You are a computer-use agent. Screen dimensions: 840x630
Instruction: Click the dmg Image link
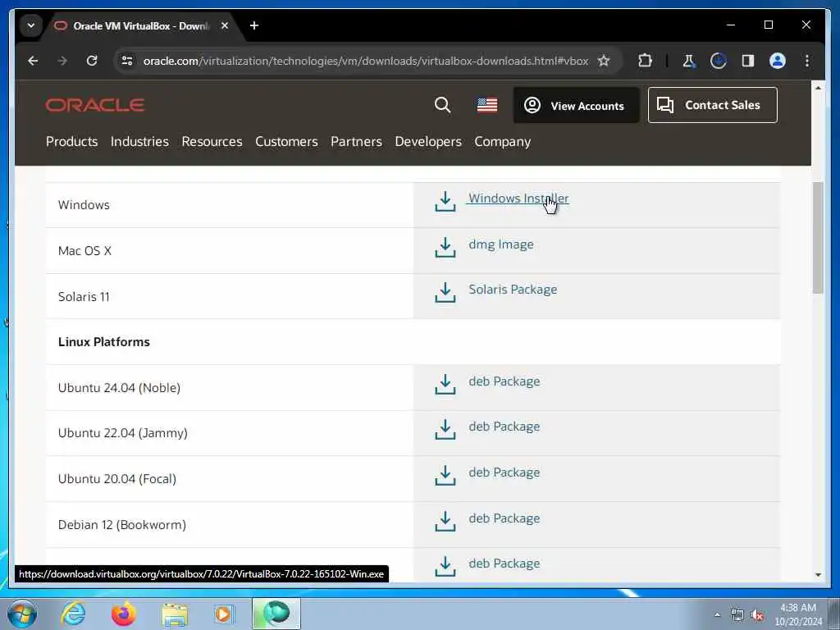coord(501,244)
